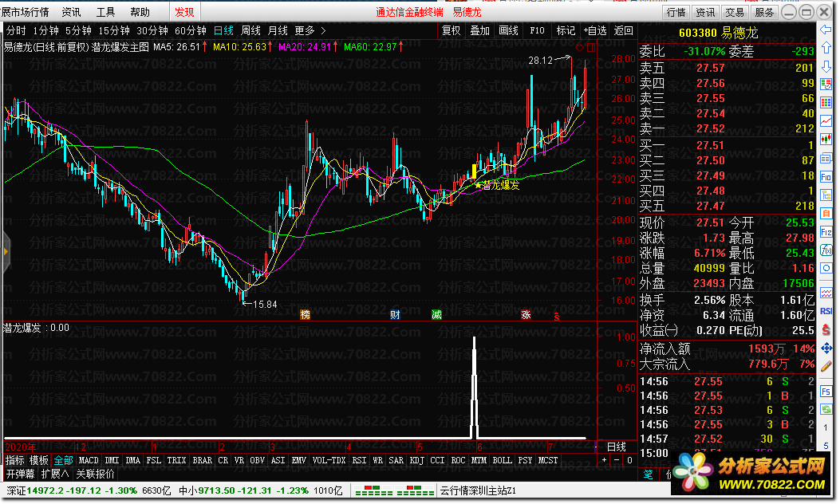The image size is (840, 504).
Task: Click the red dollar sign sidebar icon
Action: tap(826, 329)
